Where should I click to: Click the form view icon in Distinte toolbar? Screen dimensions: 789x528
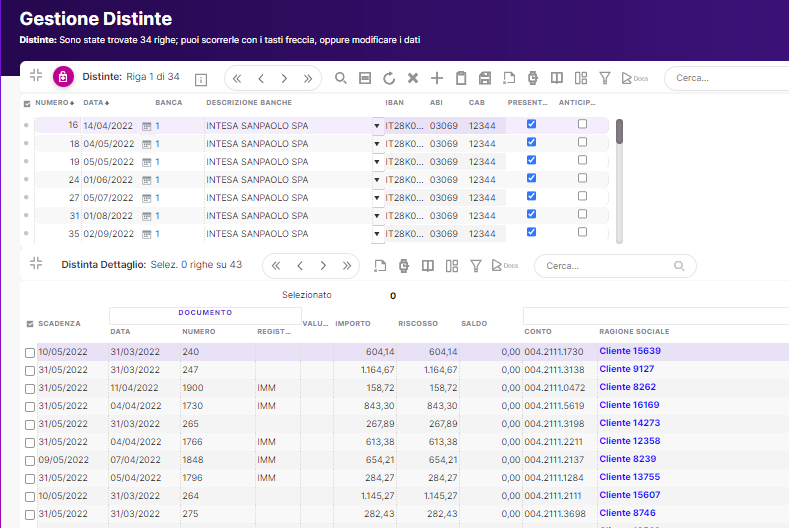coord(365,78)
